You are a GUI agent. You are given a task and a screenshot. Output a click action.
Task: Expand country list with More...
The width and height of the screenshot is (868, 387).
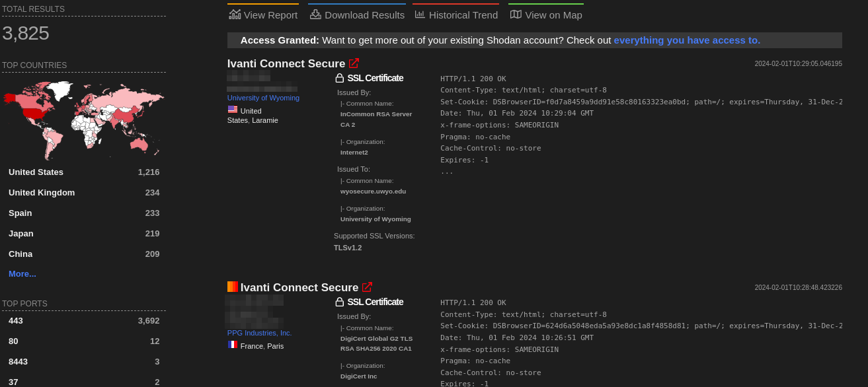22,273
